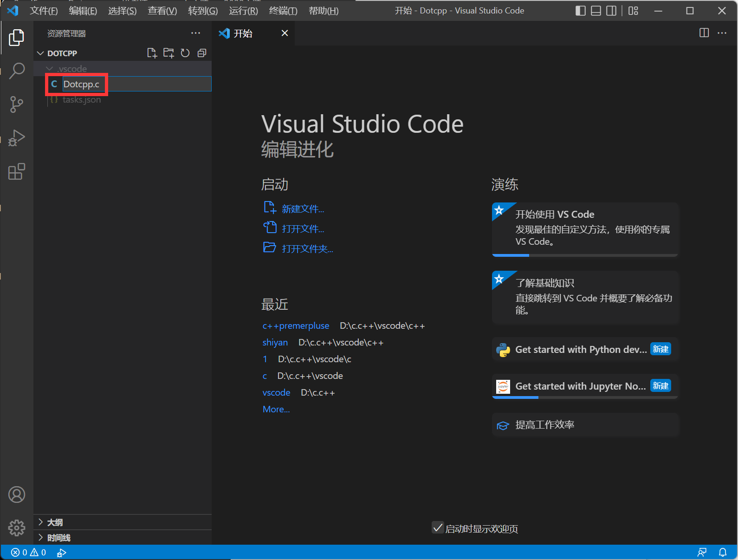Click the New Folder icon in explorer header
The width and height of the screenshot is (738, 560).
click(168, 53)
